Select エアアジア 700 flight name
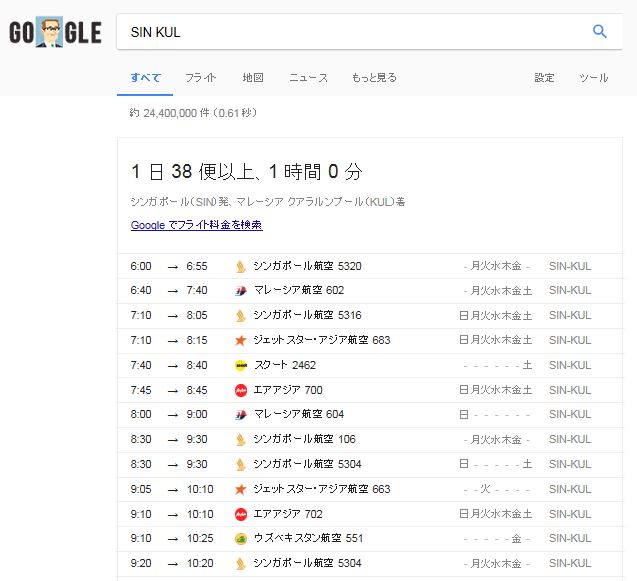 coord(288,390)
